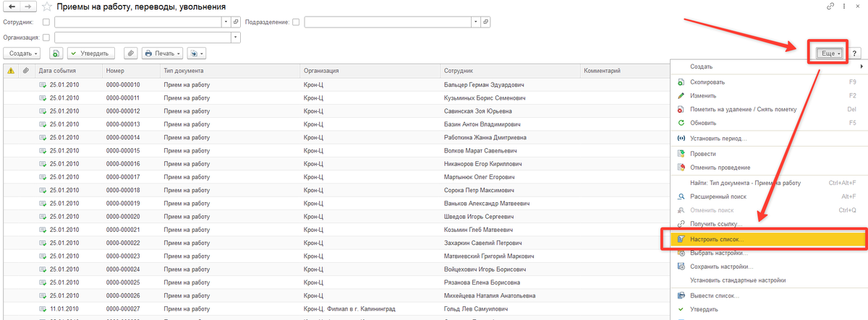
Task: Open the help question mark button
Action: coord(854,53)
